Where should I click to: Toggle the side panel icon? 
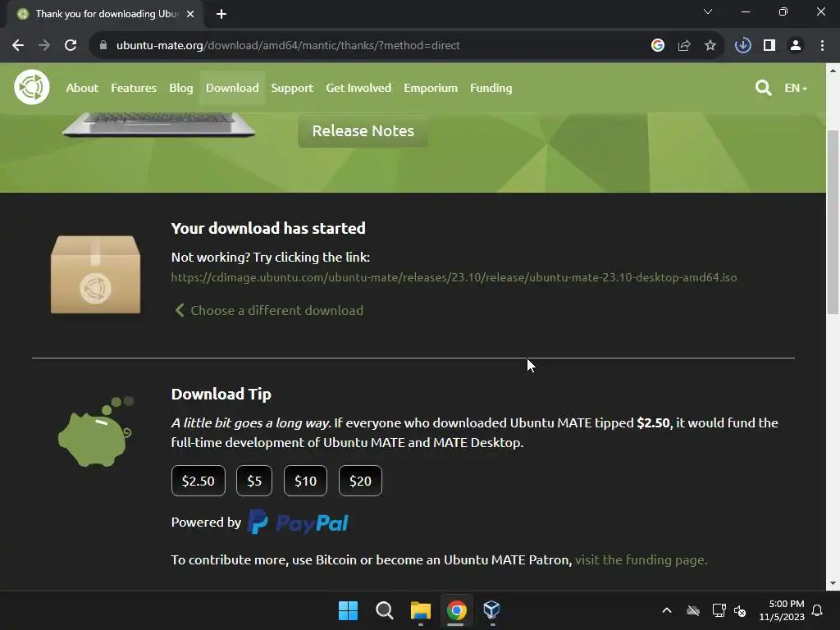[769, 46]
